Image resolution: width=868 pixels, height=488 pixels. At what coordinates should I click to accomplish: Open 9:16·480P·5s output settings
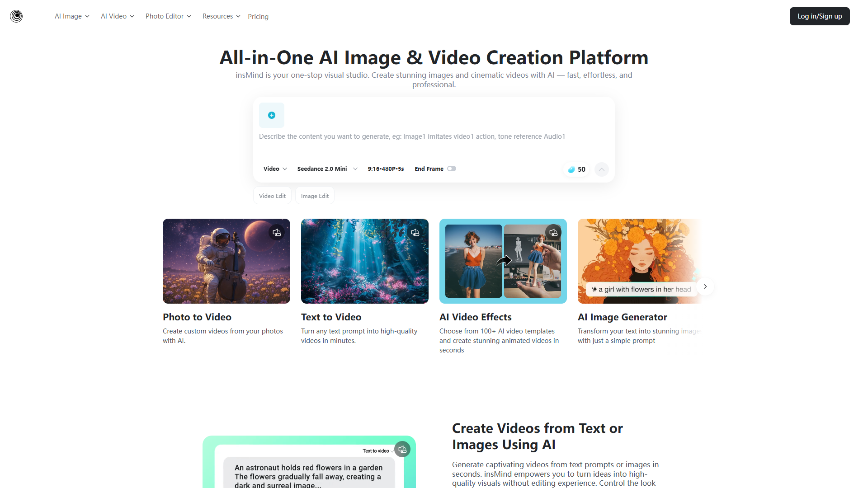pos(386,169)
